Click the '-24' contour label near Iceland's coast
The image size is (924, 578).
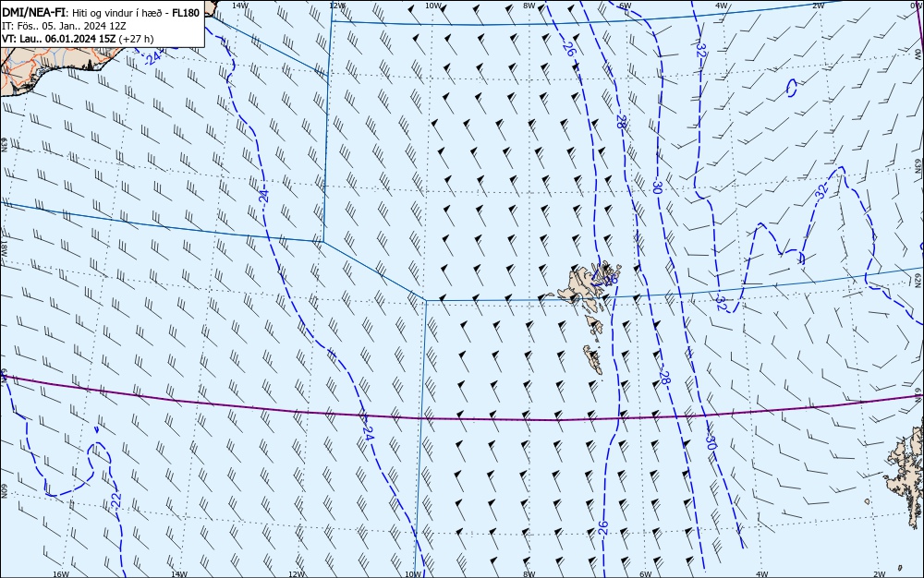(x=152, y=58)
